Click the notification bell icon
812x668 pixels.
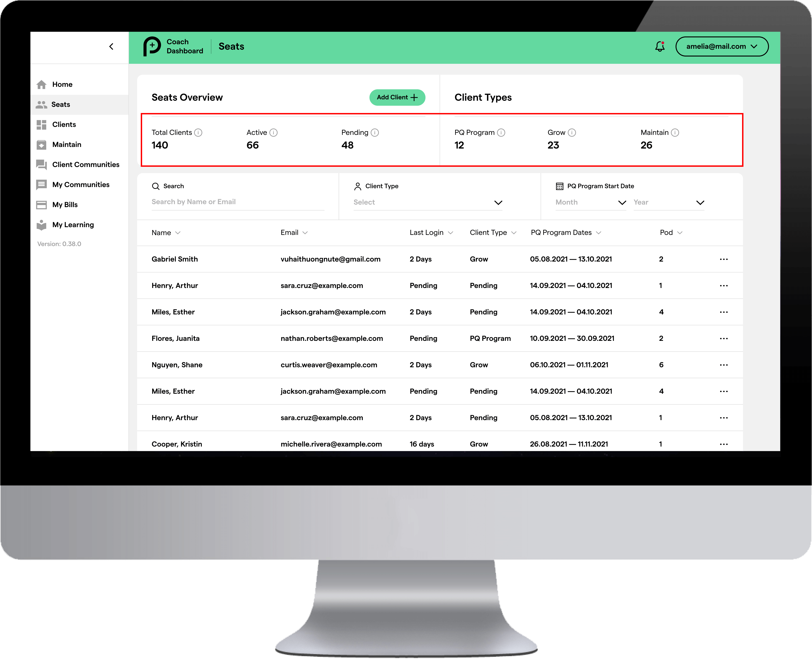tap(660, 46)
